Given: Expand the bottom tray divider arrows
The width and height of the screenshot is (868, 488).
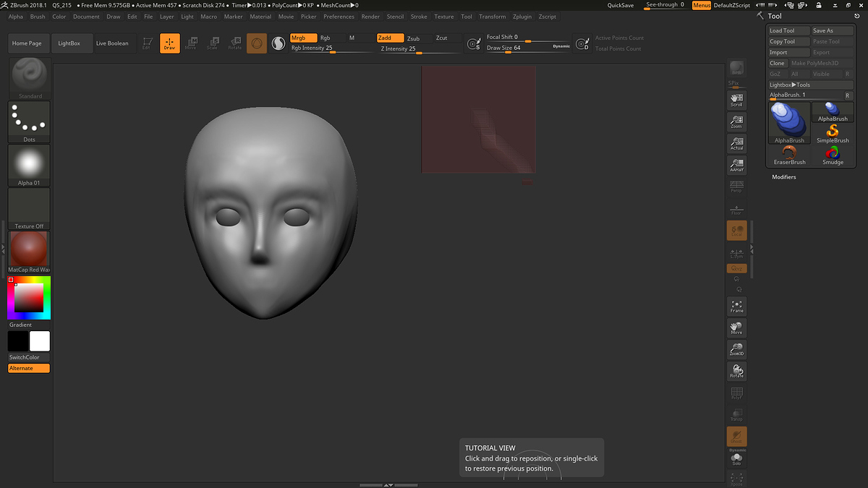Looking at the screenshot, I should click(388, 485).
